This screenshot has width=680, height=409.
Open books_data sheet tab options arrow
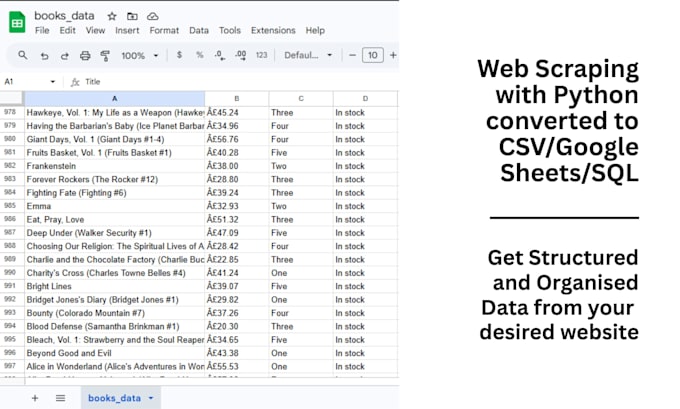(151, 398)
